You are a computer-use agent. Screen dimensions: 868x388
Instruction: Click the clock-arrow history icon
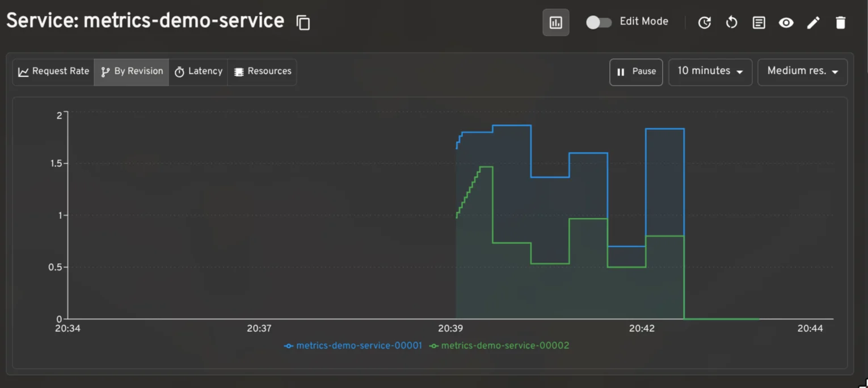pos(705,23)
